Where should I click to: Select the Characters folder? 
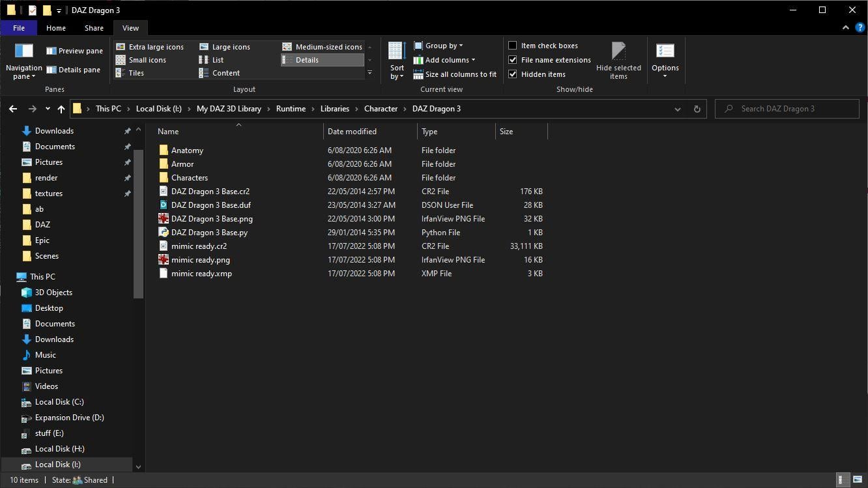point(190,178)
